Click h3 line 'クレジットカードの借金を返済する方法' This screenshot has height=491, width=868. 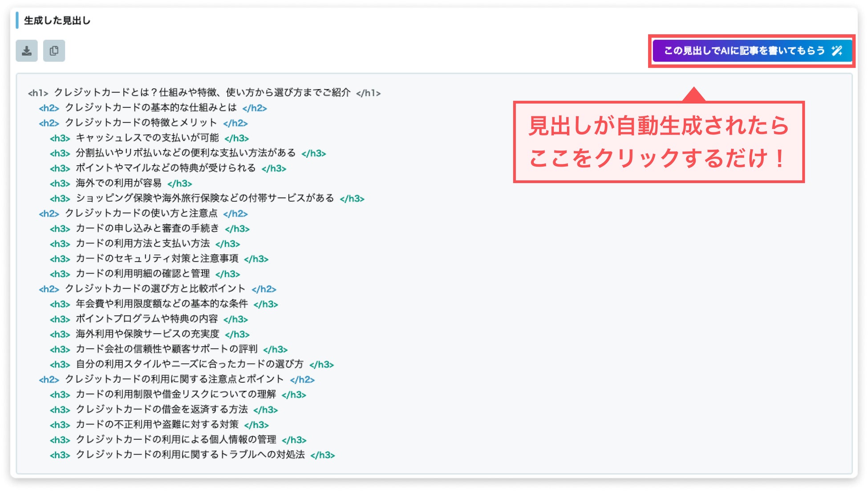click(162, 409)
